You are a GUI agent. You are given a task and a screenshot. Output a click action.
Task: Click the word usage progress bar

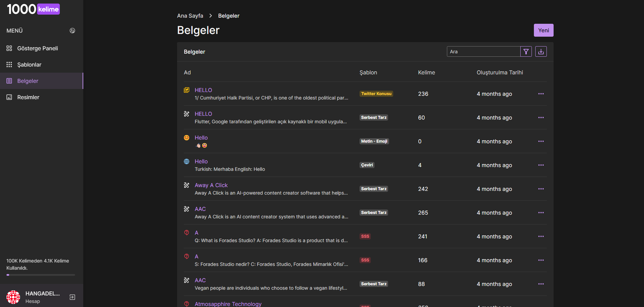[x=41, y=275]
